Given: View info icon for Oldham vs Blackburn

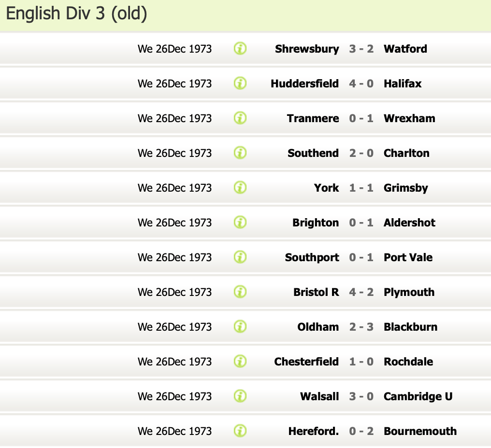Looking at the screenshot, I should tap(240, 327).
